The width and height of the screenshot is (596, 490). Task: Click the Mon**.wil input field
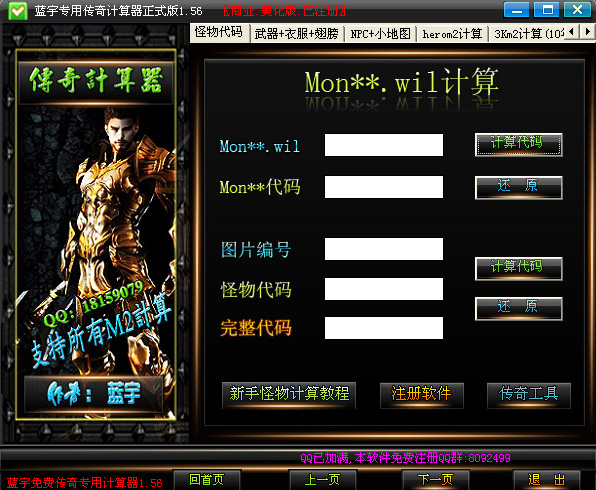click(384, 145)
